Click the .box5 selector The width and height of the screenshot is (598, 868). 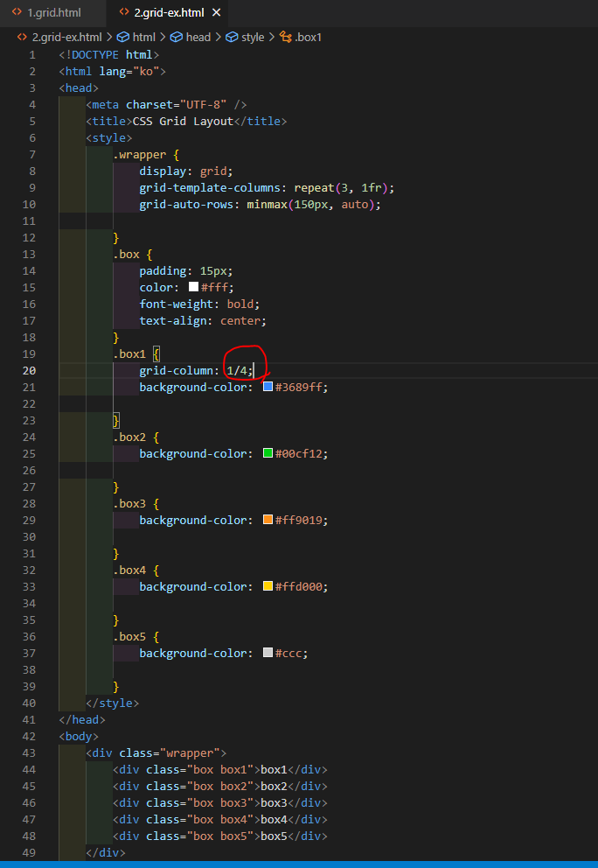click(129, 636)
